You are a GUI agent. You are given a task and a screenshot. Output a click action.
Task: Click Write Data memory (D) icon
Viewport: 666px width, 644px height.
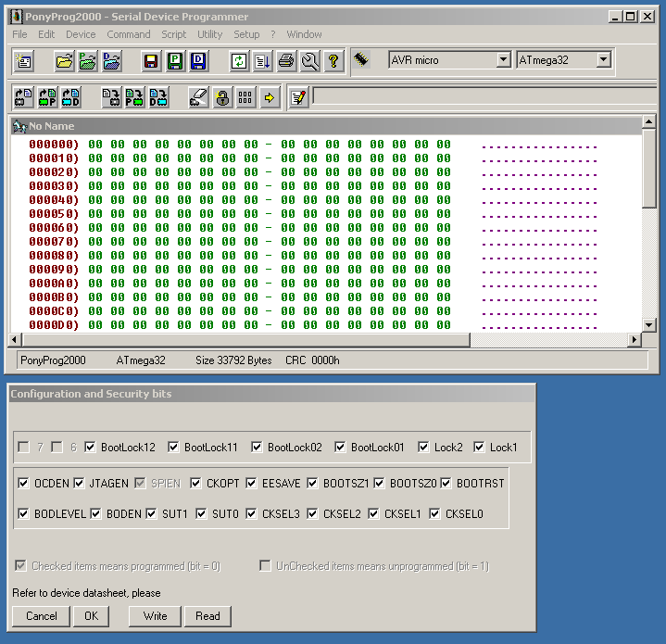point(158,97)
